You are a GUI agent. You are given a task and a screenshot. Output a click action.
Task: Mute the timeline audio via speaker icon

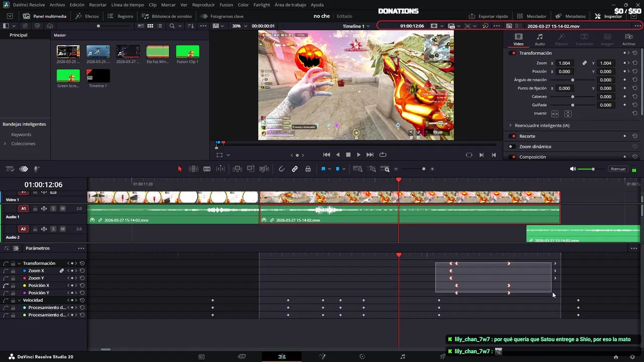(573, 169)
